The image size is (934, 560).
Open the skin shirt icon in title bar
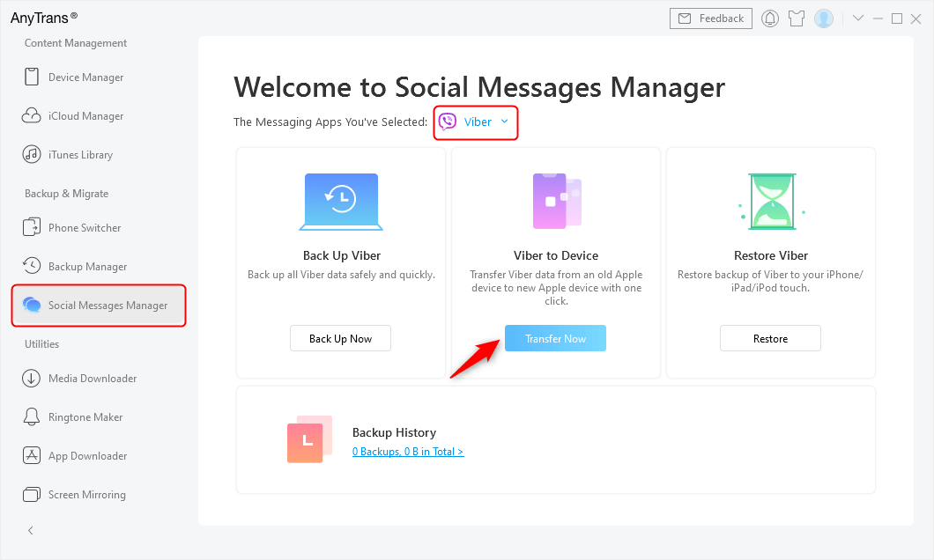point(797,18)
